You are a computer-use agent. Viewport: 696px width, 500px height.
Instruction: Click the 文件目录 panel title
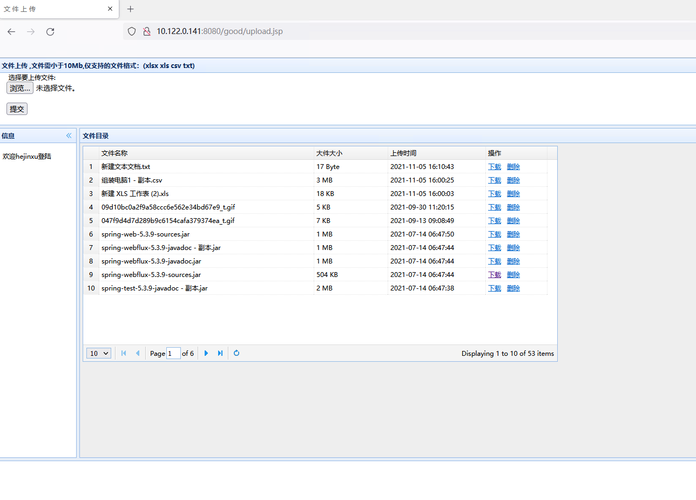[95, 136]
